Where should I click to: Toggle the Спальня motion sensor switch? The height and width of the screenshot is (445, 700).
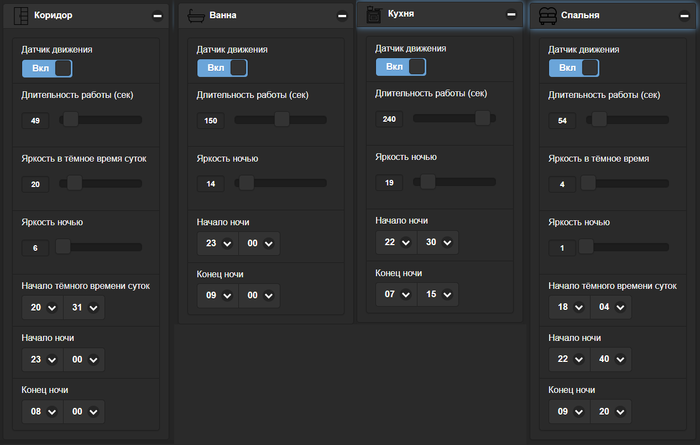574,68
